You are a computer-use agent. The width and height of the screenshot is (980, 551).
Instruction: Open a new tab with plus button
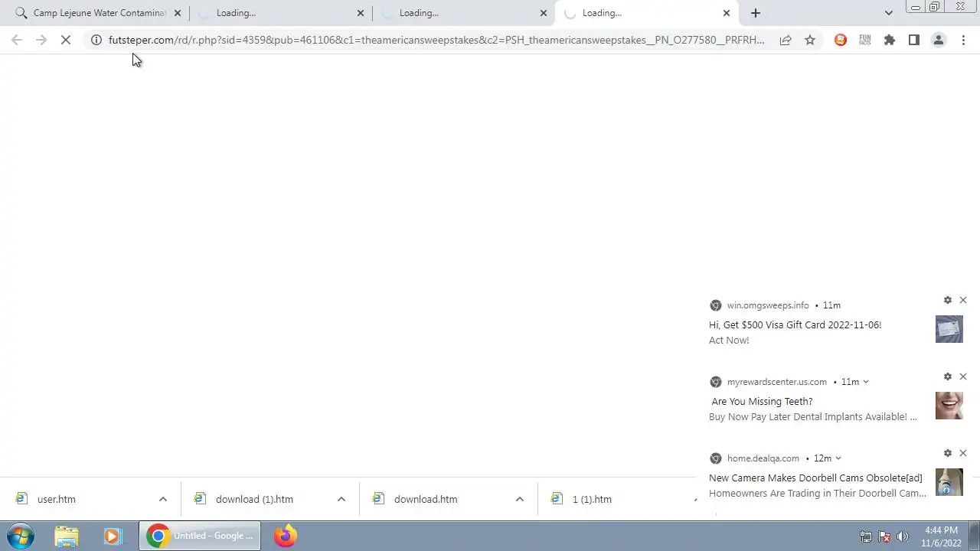pyautogui.click(x=756, y=13)
